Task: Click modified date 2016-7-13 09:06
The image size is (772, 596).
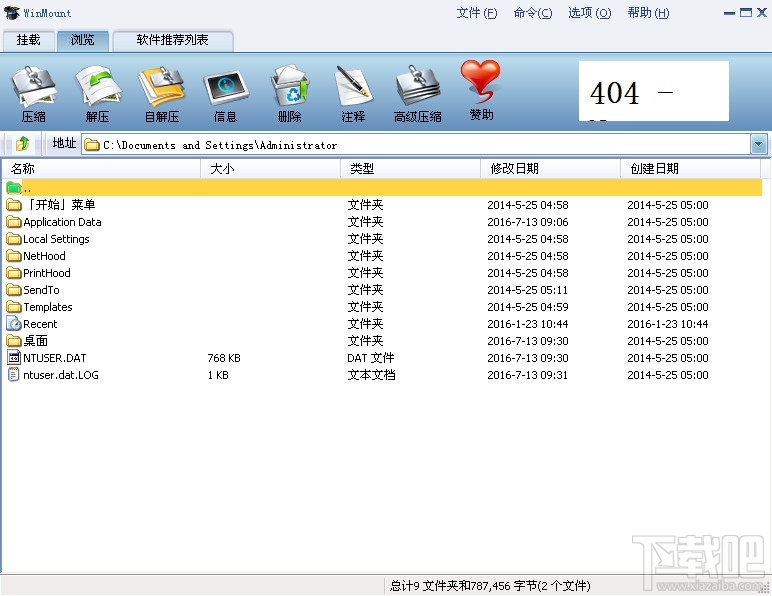Action: [528, 222]
